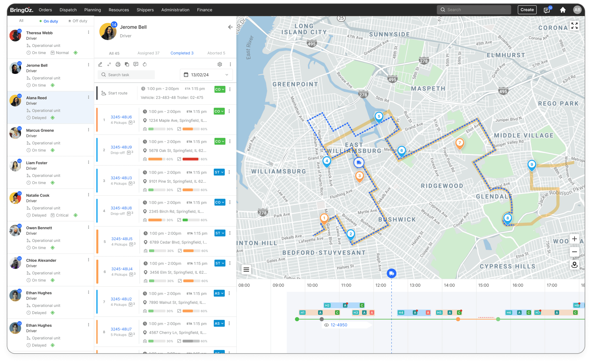The height and width of the screenshot is (364, 592).
Task: Open the 13/02/24 date dropdown
Action: pyautogui.click(x=206, y=75)
